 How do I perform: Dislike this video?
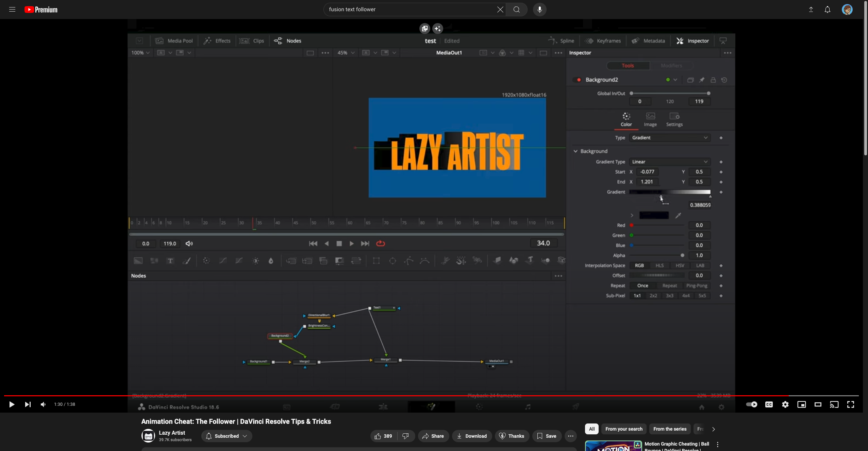406,436
